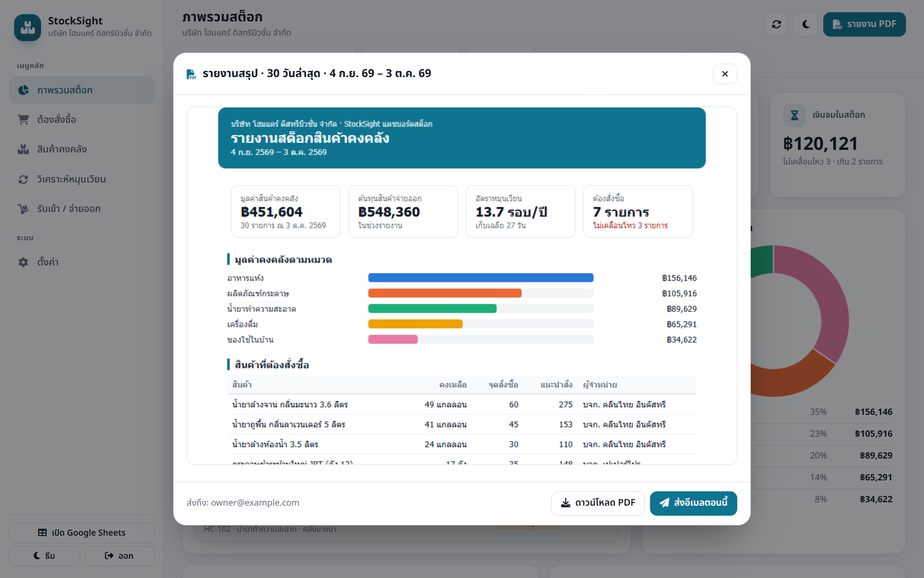The image size is (924, 578).
Task: Click the orange ผลิตภัณฑ์กระดาษ category bar
Action: [x=445, y=293]
